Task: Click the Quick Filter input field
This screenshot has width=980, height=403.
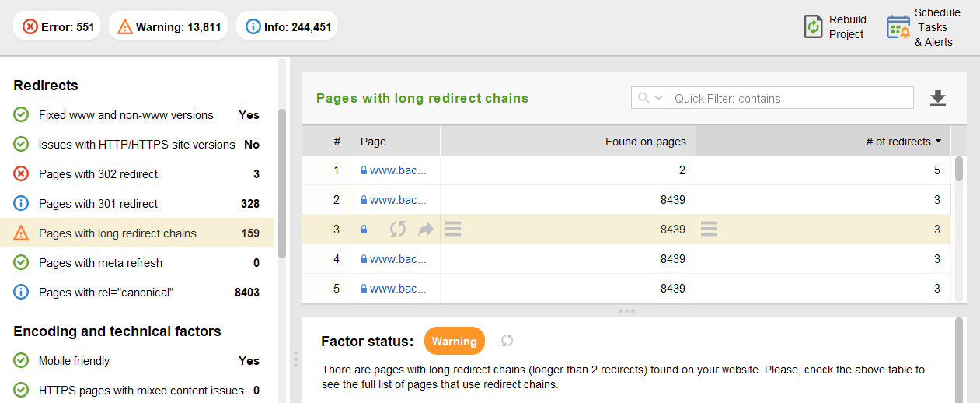Action: [790, 98]
